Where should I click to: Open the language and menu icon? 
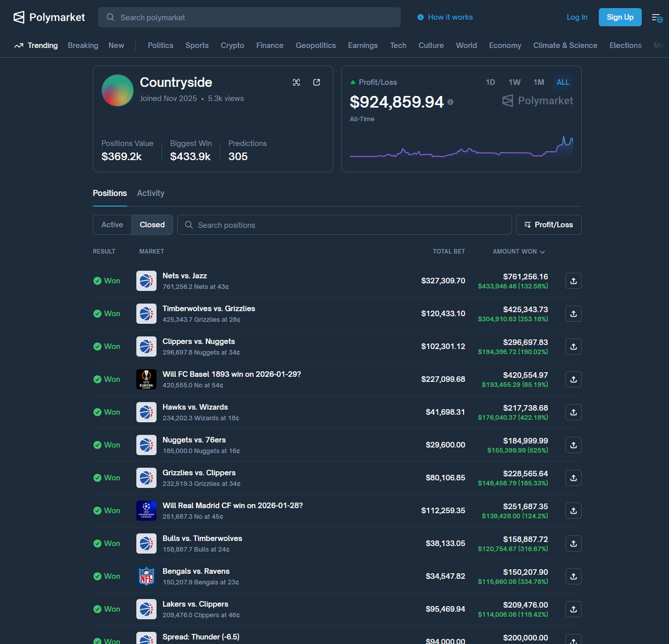[x=657, y=18]
